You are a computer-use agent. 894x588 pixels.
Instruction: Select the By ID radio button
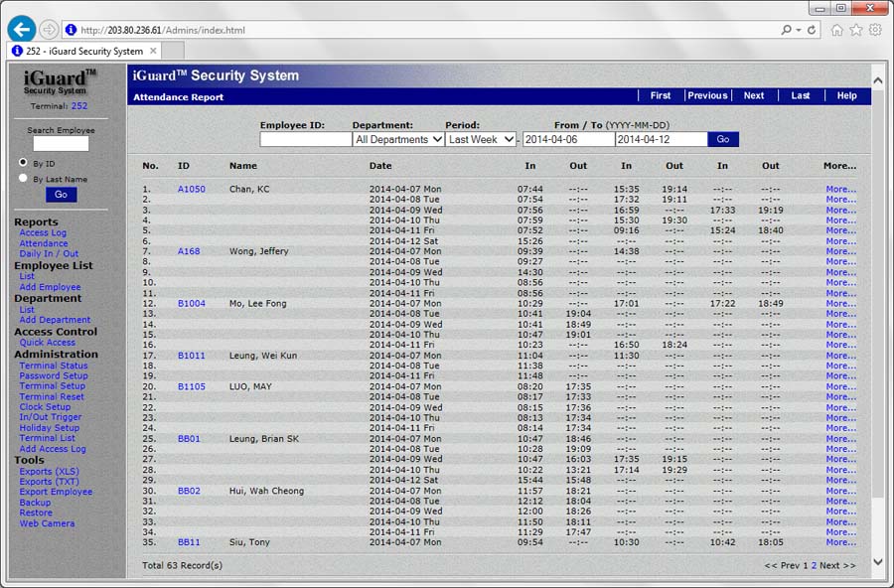(23, 163)
